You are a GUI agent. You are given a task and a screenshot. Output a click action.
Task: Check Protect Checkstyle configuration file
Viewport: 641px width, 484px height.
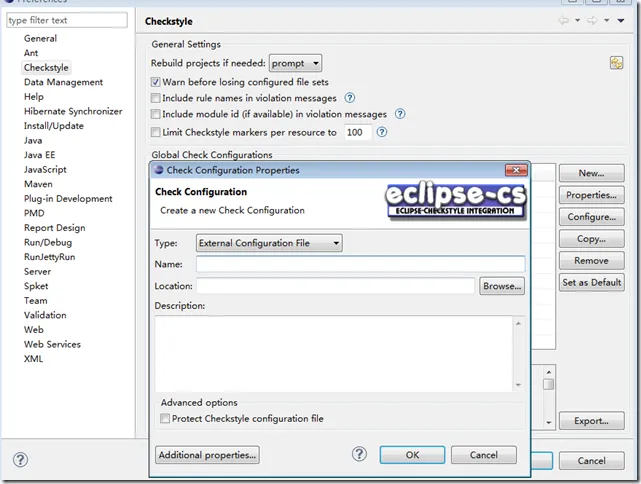tap(165, 419)
